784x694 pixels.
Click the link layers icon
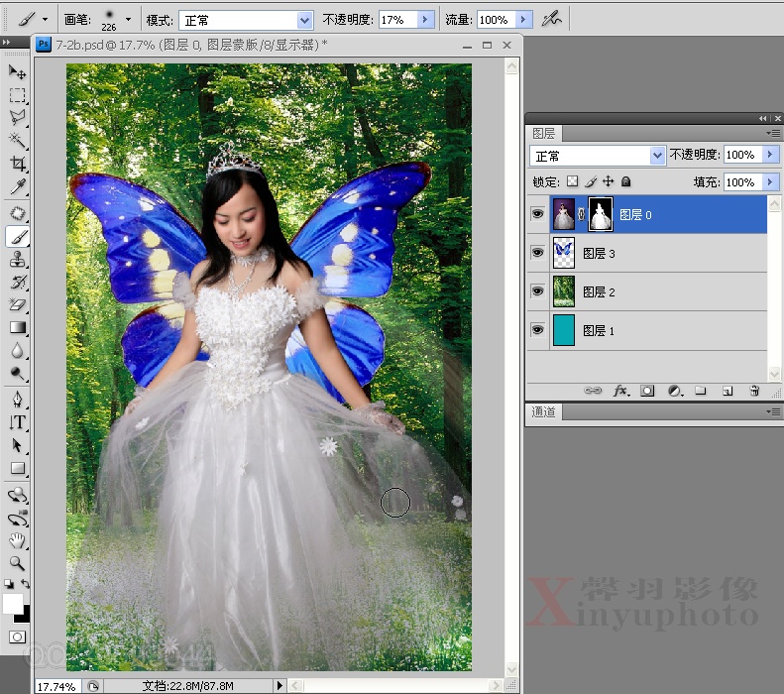coord(593,391)
